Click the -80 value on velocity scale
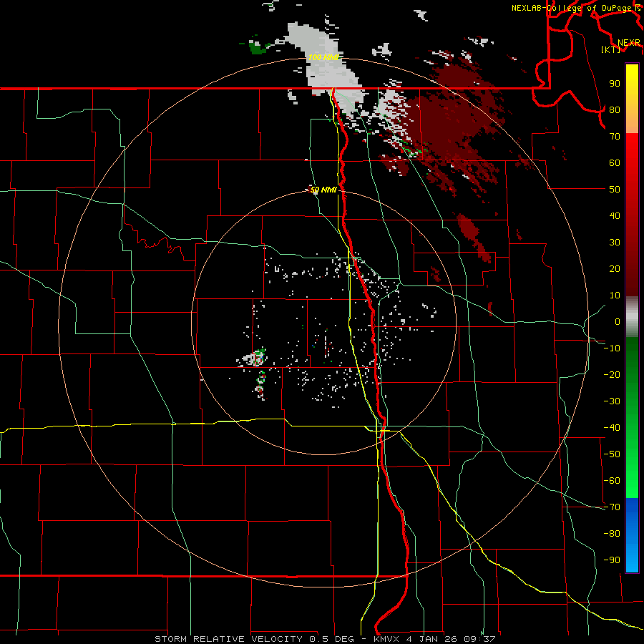The height and width of the screenshot is (644, 644). click(x=612, y=534)
